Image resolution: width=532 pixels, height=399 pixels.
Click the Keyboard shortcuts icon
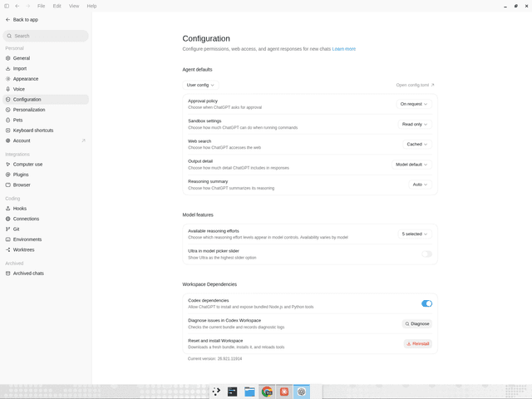8,131
